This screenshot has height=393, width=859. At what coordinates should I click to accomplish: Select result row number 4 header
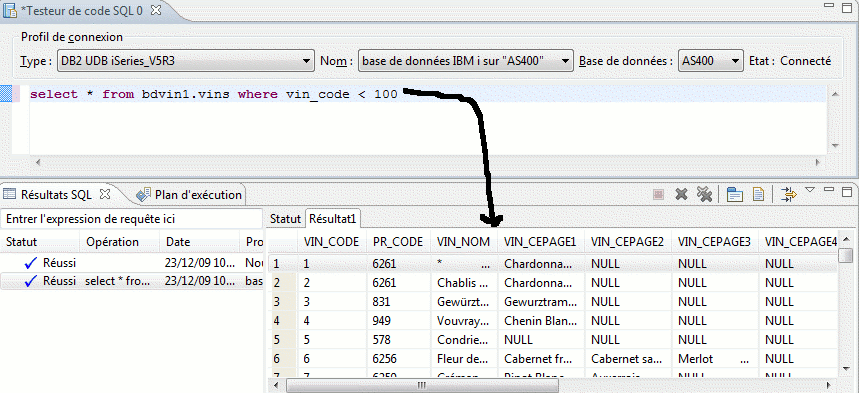click(283, 321)
